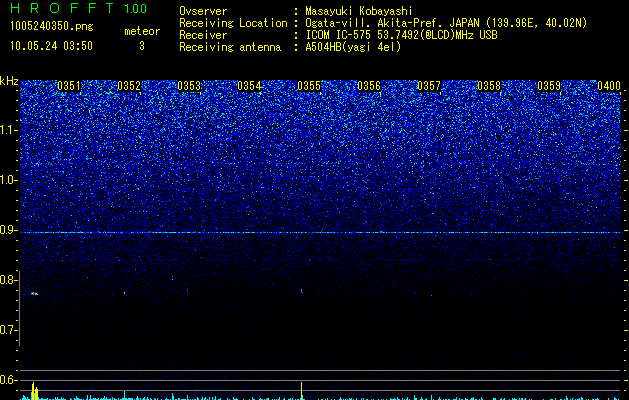Click the A504HB(yagi 4el) antenna text
Screen dimensions: 629x400
pos(353,47)
